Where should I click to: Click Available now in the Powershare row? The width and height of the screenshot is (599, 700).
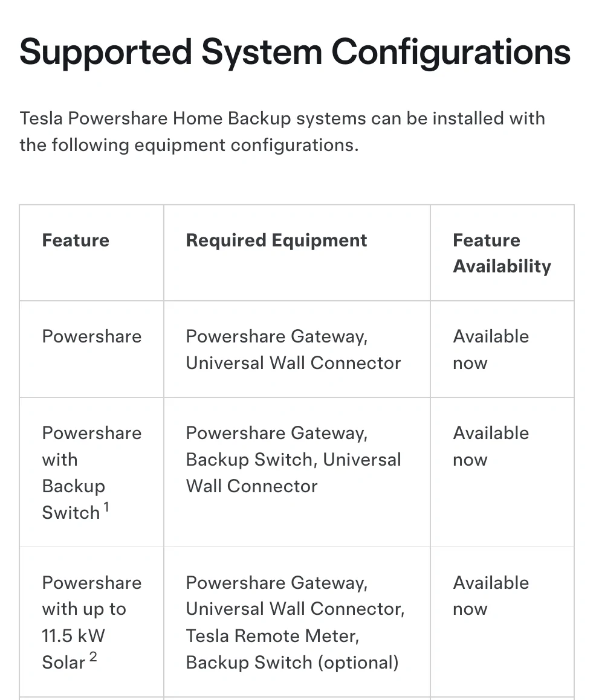click(x=491, y=350)
